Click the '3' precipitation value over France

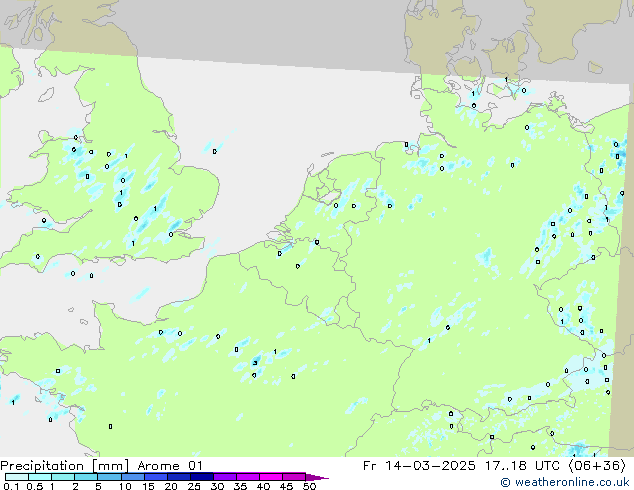click(255, 363)
